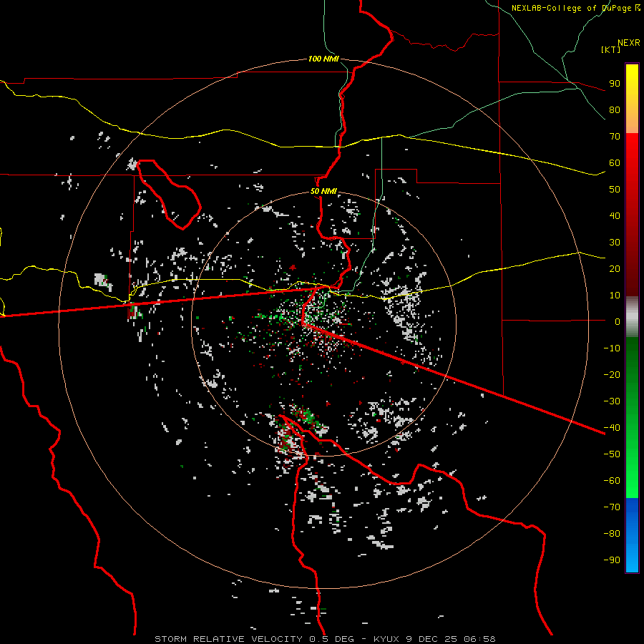Image resolution: width=644 pixels, height=644 pixels.
Task: Click the -20 scale value
Action: click(x=612, y=375)
